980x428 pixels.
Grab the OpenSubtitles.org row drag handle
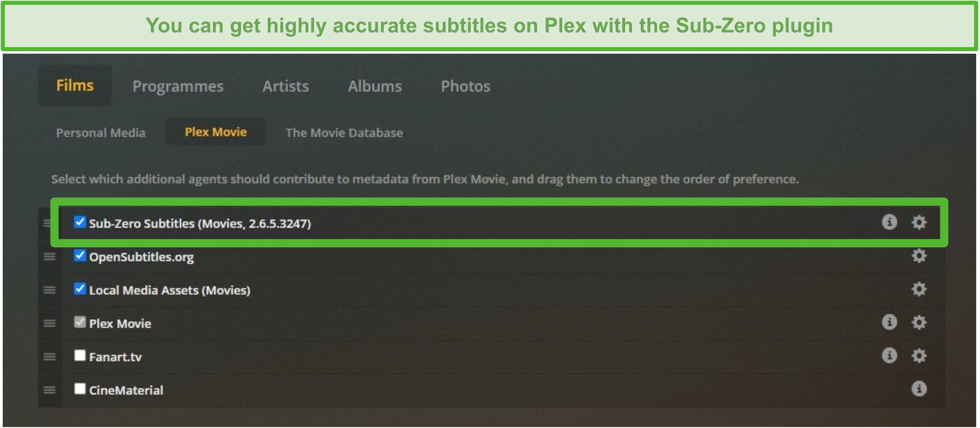[x=49, y=257]
